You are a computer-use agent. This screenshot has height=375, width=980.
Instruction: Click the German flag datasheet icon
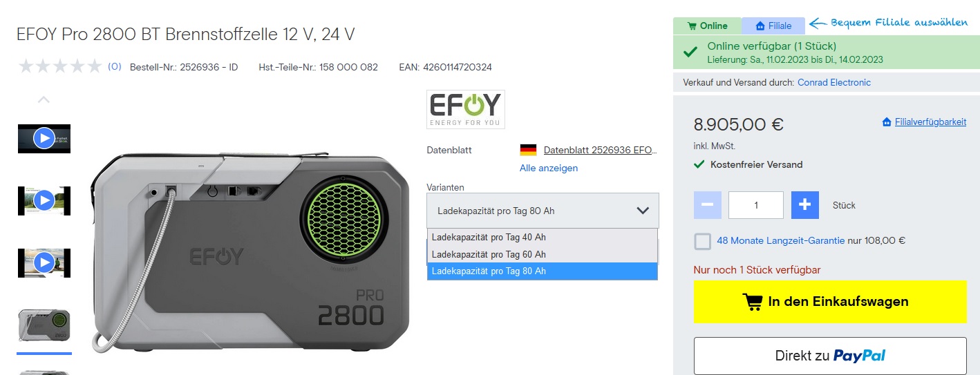528,150
